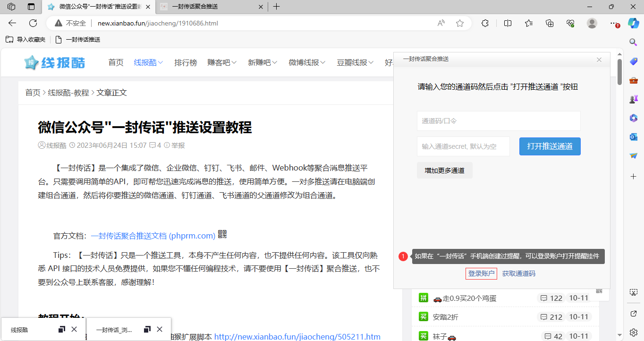Click the QR code icon after the docs link
Viewport: 644px width, 341px height.
pos(222,234)
